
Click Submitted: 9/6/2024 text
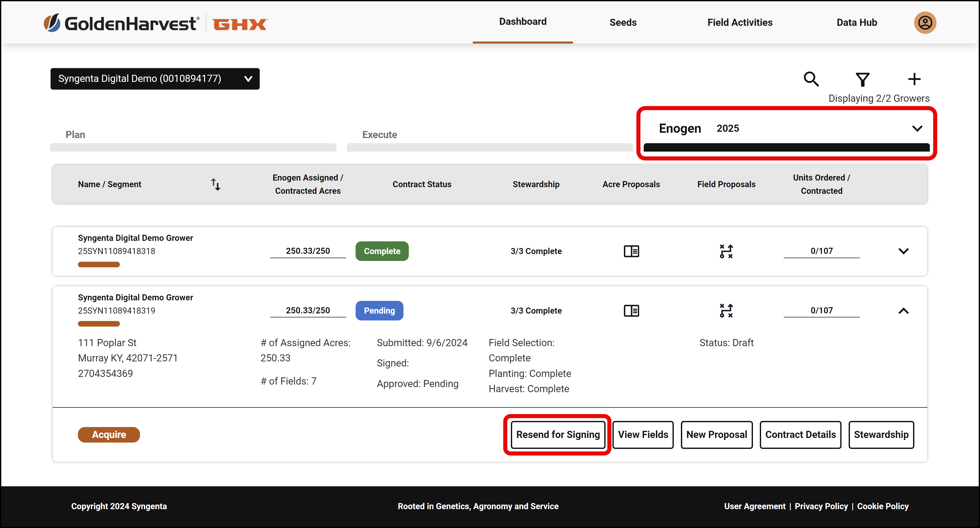[x=422, y=343]
